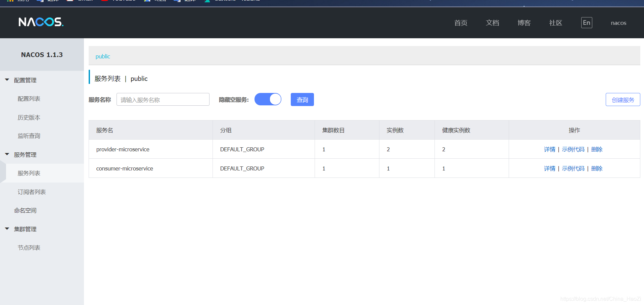Click the 服务列表 page title
The height and width of the screenshot is (305, 644).
tap(107, 79)
